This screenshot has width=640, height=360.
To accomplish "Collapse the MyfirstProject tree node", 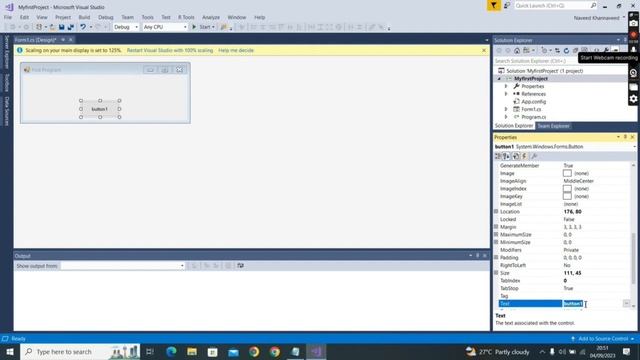I will pyautogui.click(x=499, y=78).
